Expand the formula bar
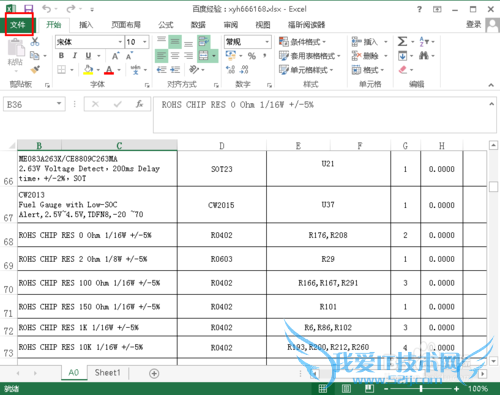This screenshot has width=500, height=395. point(492,104)
